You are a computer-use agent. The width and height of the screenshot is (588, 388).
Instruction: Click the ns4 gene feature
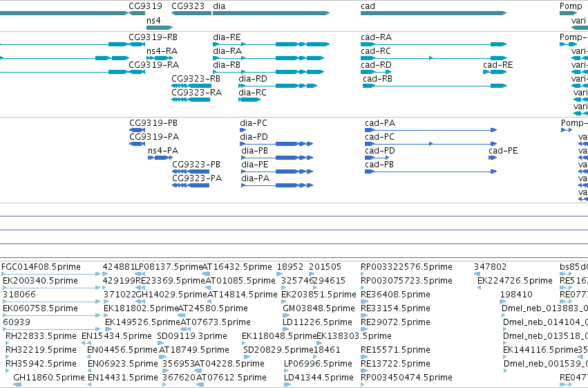pyautogui.click(x=160, y=28)
